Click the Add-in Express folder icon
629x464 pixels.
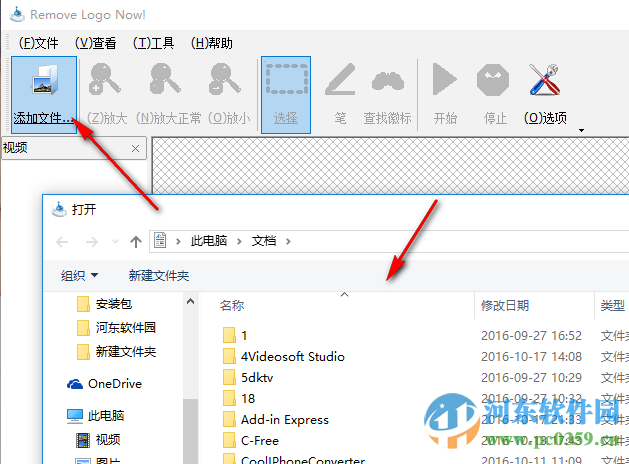tap(229, 419)
